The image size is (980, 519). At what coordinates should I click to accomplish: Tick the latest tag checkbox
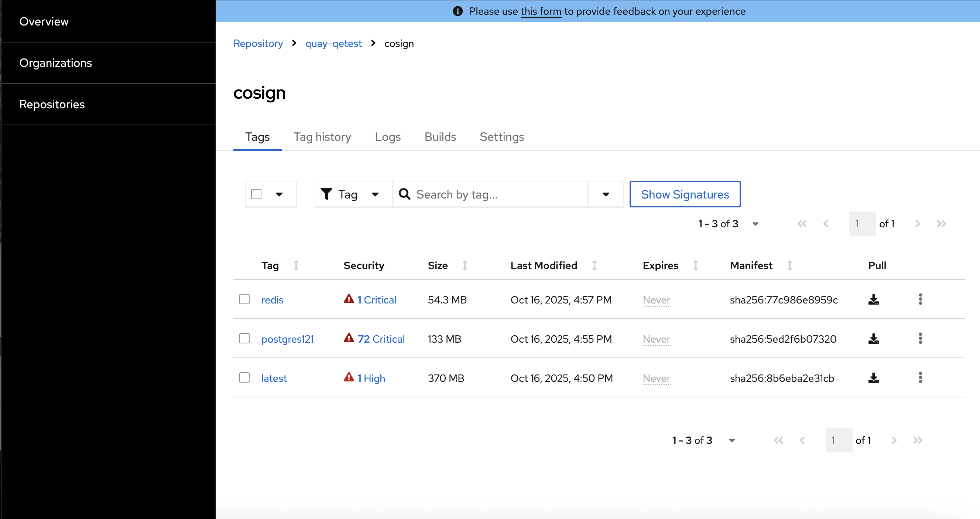click(244, 378)
